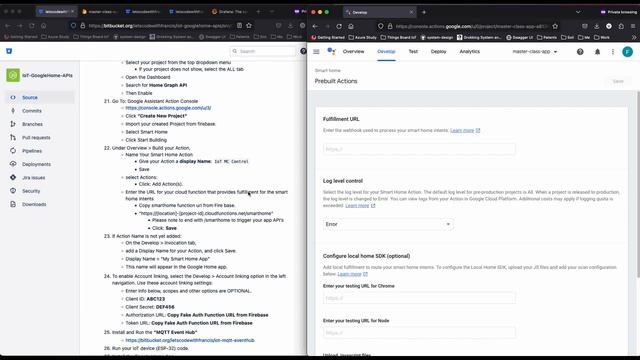Click 'Client Secret: DEF456' readme line
This screenshot has width=640, height=360.
(x=150, y=307)
